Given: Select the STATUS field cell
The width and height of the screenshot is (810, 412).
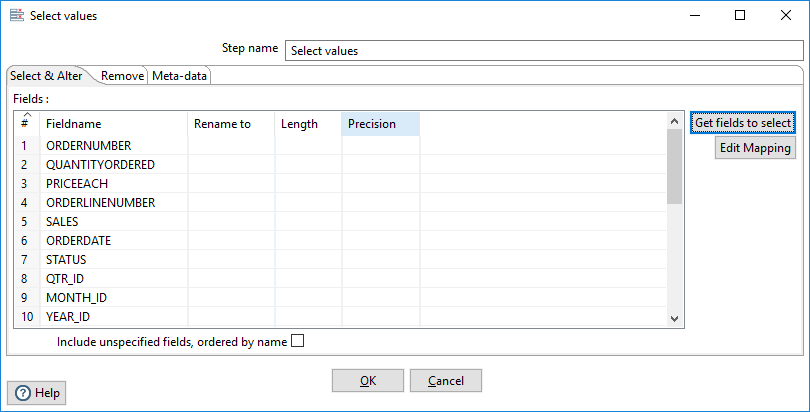Looking at the screenshot, I should (x=66, y=260).
